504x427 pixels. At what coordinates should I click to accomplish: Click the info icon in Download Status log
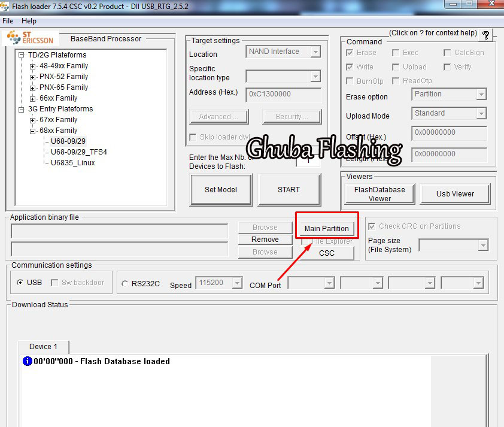click(x=28, y=361)
